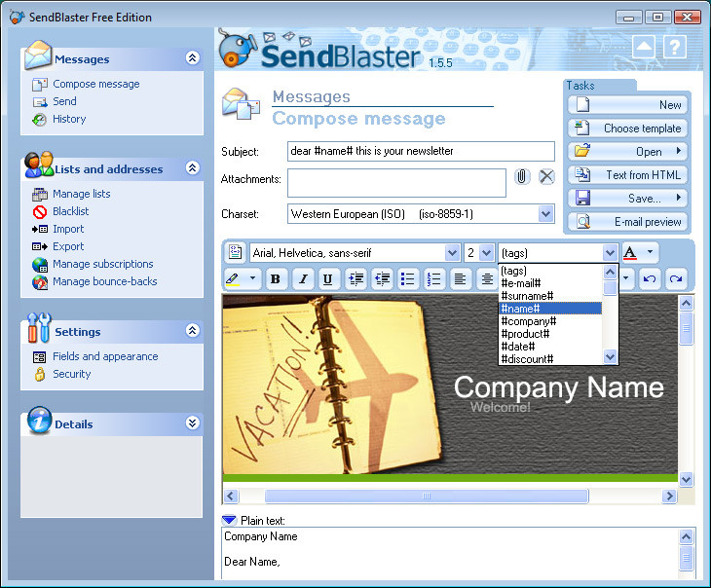Click the Export link
Image resolution: width=711 pixels, height=588 pixels.
click(68, 246)
